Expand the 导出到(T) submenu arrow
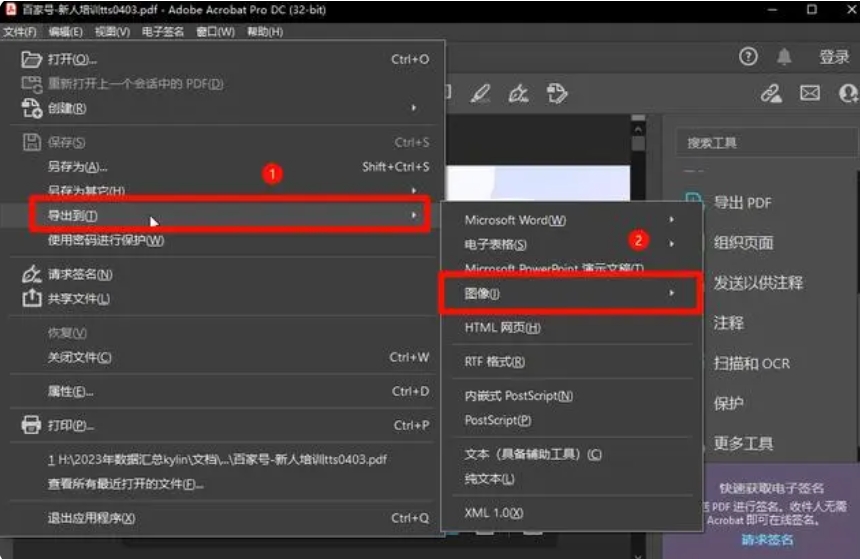 pos(414,215)
